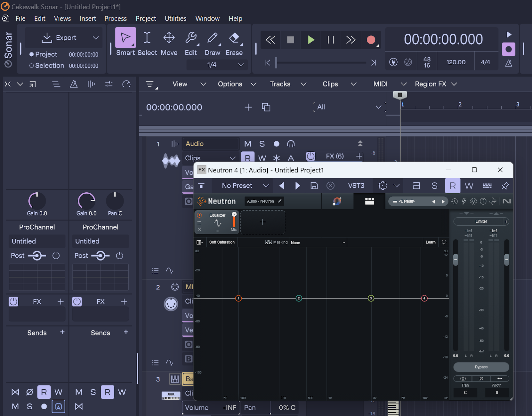
Task: Remove the Equalizer module with X
Action: (199, 229)
